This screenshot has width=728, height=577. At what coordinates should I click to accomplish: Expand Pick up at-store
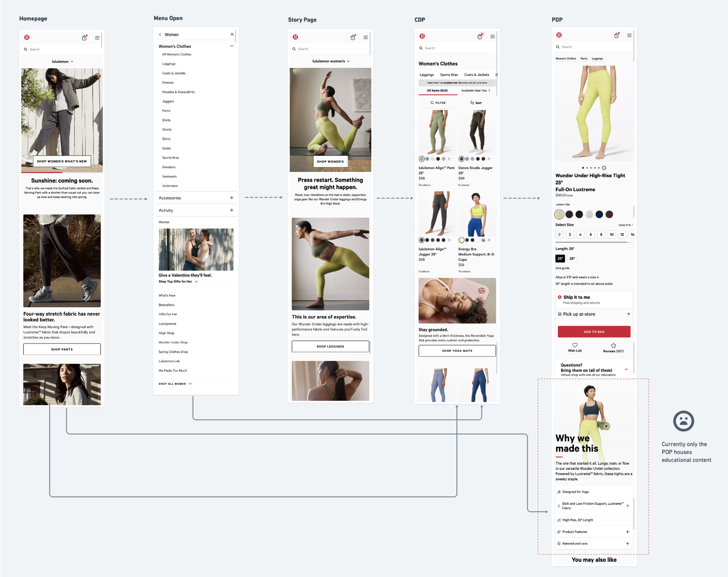(x=629, y=314)
